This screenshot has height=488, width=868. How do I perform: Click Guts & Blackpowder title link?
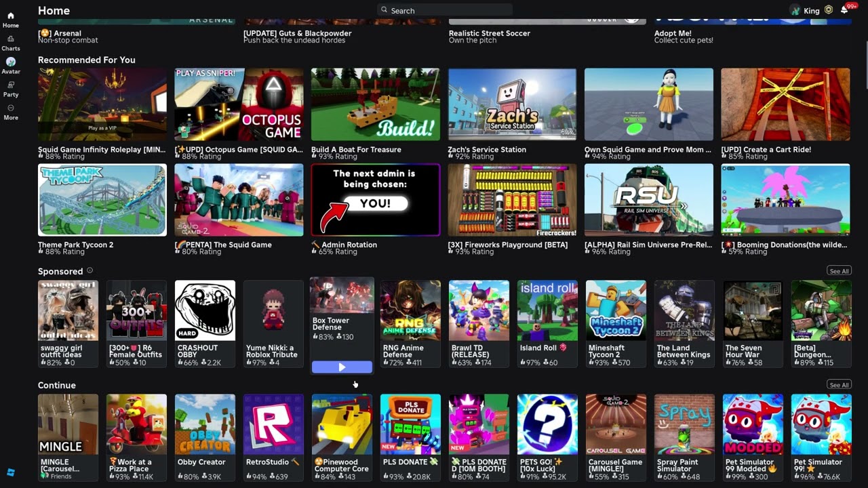click(x=298, y=33)
